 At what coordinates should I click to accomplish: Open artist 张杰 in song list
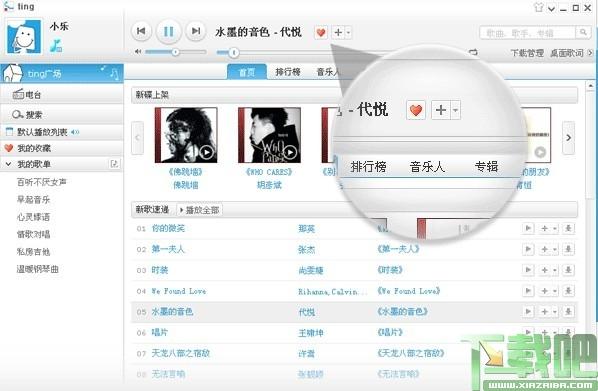pos(307,249)
